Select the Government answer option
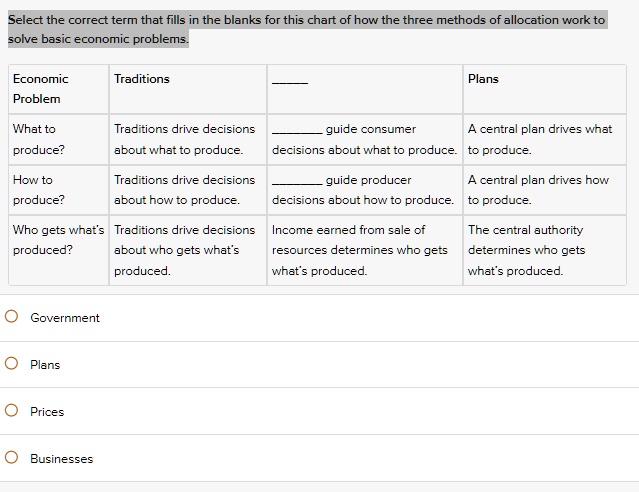Screen dimensions: 639x492 point(12,318)
